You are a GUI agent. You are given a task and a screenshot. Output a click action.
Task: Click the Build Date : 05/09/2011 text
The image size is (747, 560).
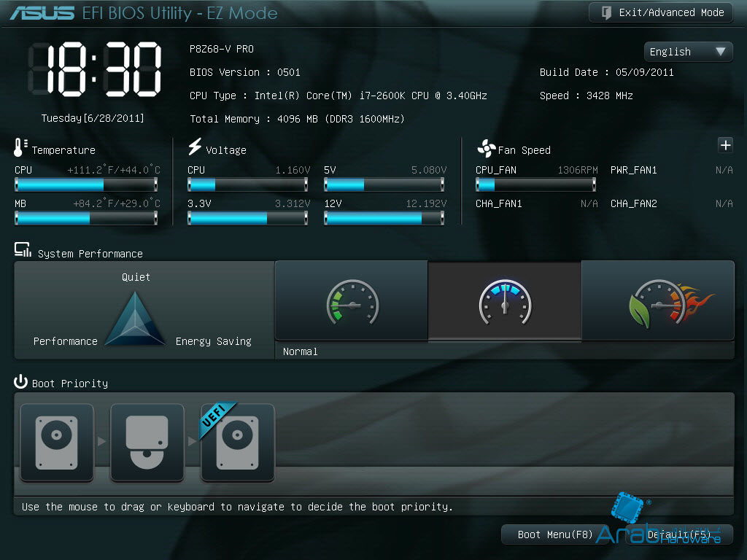(606, 72)
